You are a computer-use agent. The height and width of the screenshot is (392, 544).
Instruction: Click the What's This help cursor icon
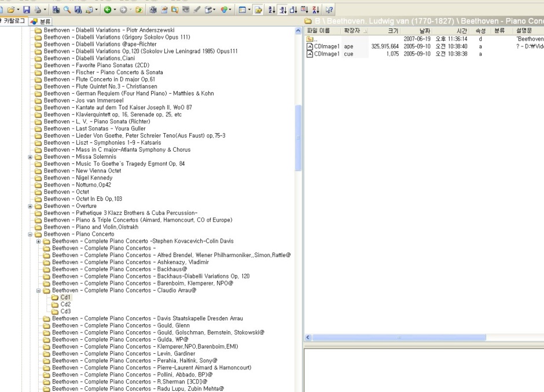click(329, 10)
